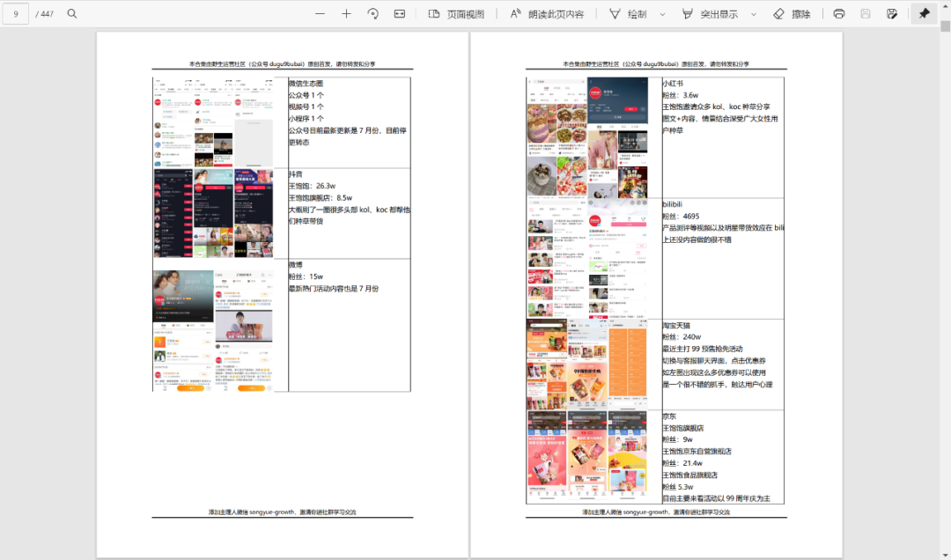Viewport: 951px width, 560px height.
Task: Select the 擦除 eraser tool
Action: (x=792, y=14)
